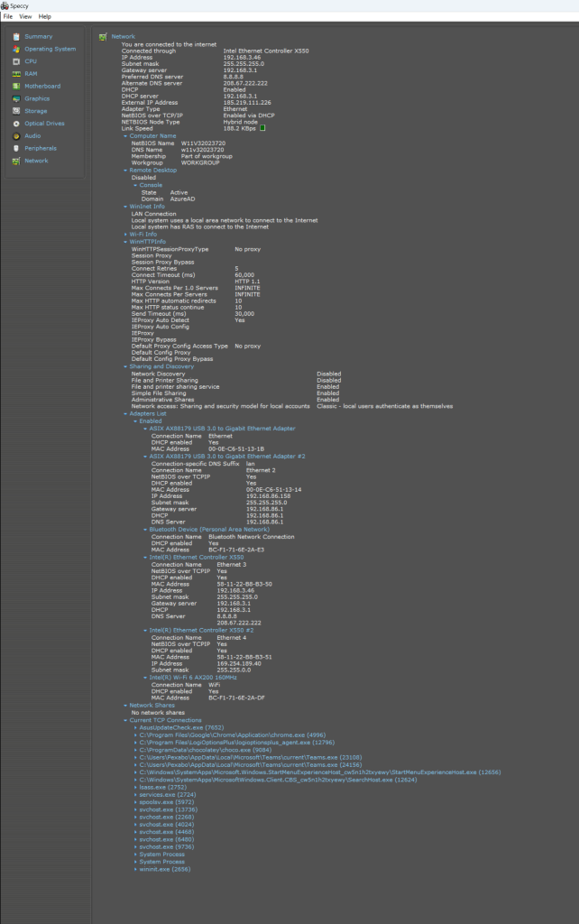Collapse the Remote Desktop section

pyautogui.click(x=125, y=171)
